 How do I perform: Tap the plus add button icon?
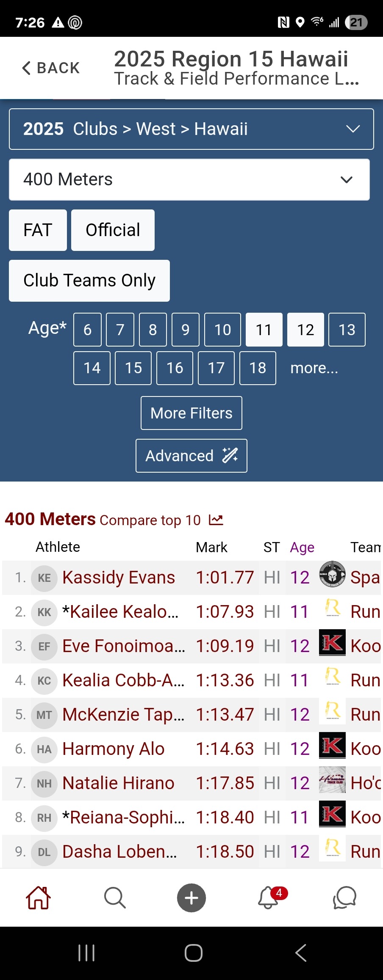(x=191, y=897)
